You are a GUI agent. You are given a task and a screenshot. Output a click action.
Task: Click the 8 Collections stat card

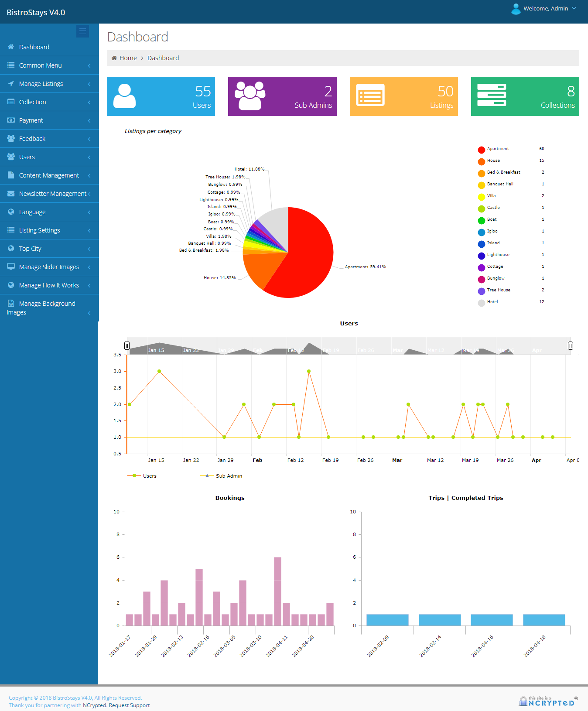[x=525, y=96]
